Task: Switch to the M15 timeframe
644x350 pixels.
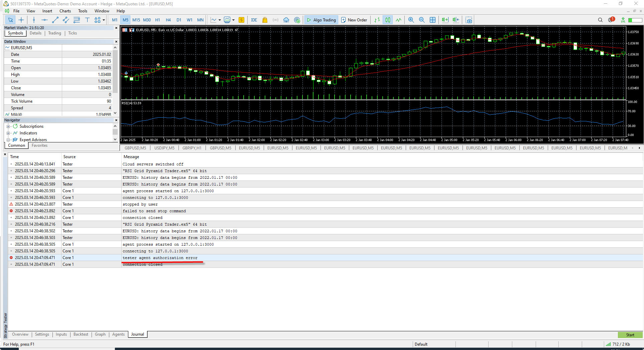Action: tap(136, 20)
